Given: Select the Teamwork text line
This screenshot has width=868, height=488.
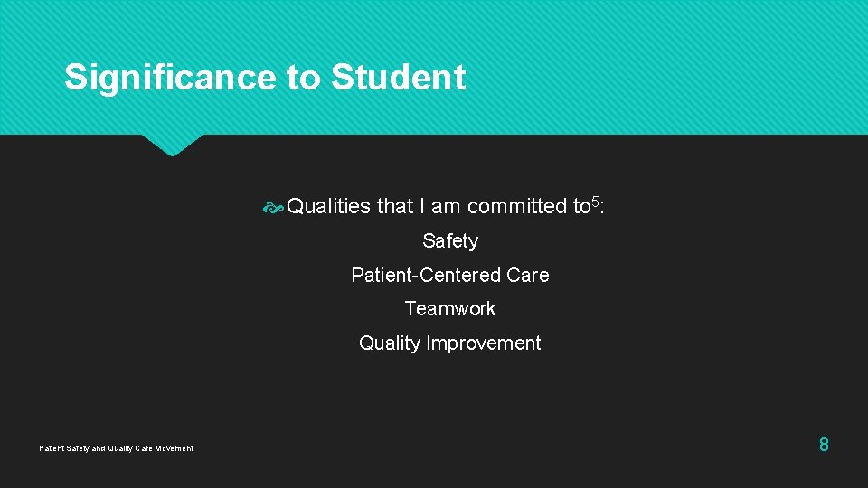Looking at the screenshot, I should pos(450,309).
